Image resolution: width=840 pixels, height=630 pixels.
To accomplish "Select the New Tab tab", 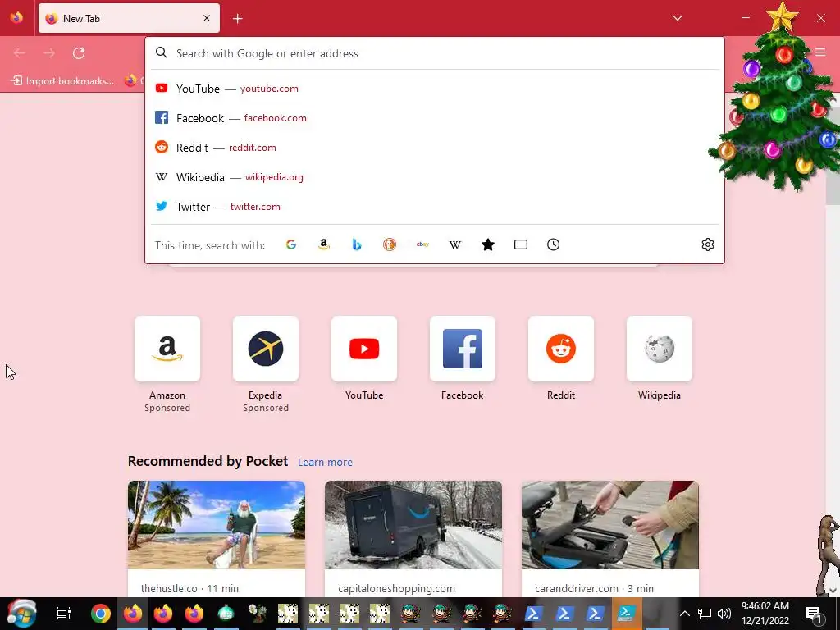I will click(129, 18).
